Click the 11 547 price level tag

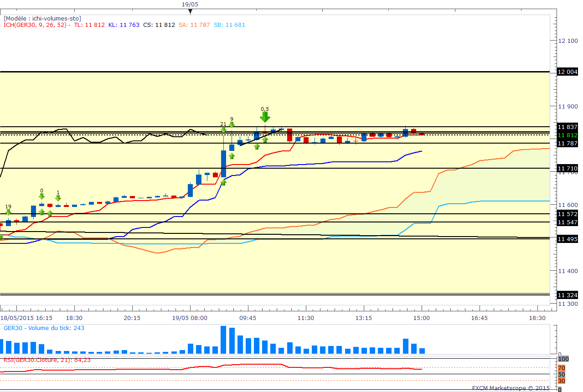[x=568, y=222]
